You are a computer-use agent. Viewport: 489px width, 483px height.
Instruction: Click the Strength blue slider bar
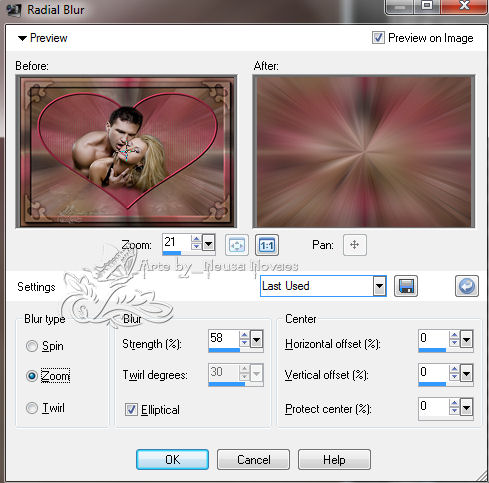click(224, 350)
